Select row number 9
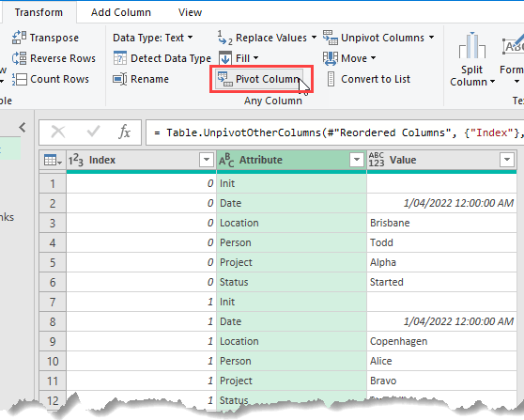Image resolution: width=524 pixels, height=420 pixels. tap(53, 341)
